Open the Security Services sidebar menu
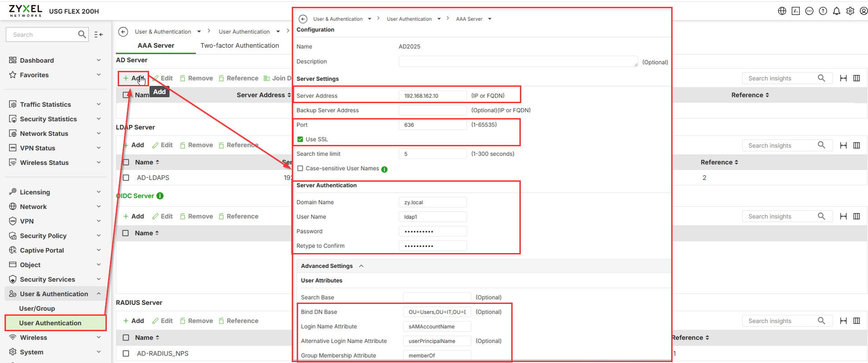This screenshot has width=868, height=363. pos(47,279)
